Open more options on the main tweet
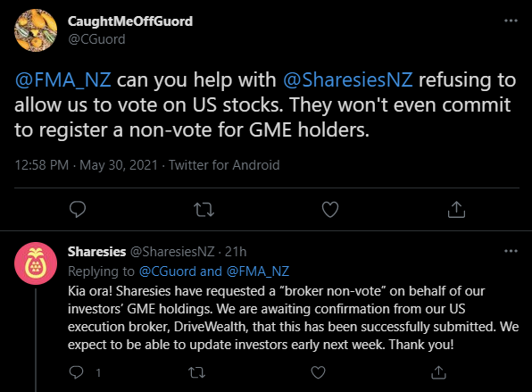 coord(511,21)
